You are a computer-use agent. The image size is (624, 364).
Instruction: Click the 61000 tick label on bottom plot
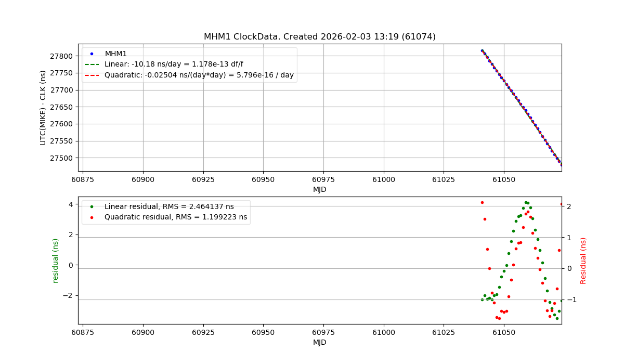[x=383, y=333]
